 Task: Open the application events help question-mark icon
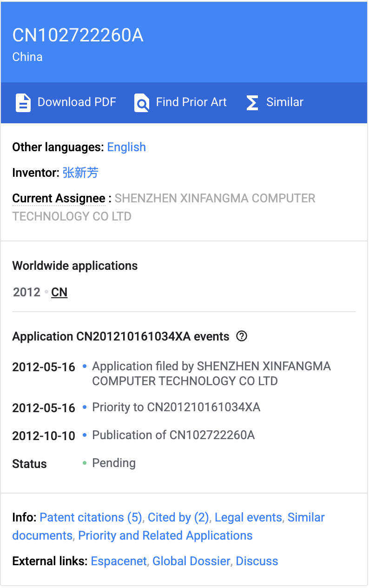pos(241,336)
